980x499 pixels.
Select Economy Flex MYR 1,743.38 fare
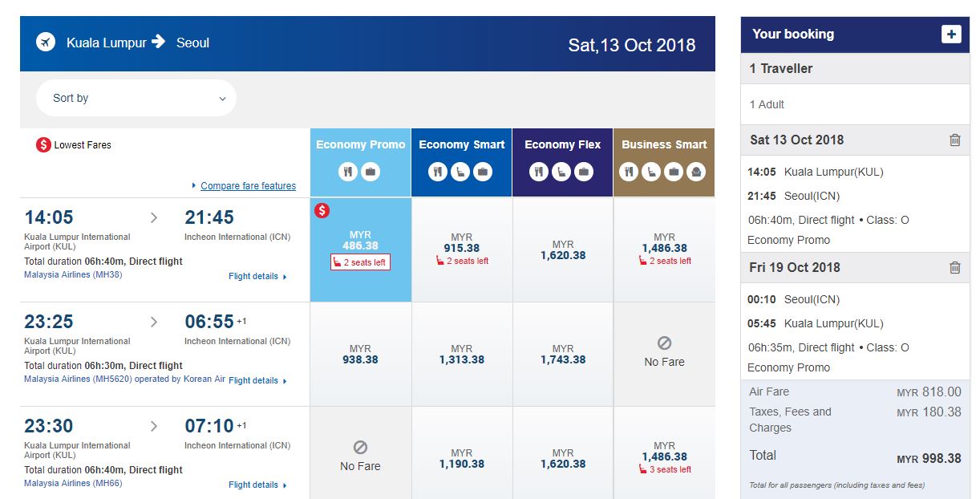click(x=563, y=355)
